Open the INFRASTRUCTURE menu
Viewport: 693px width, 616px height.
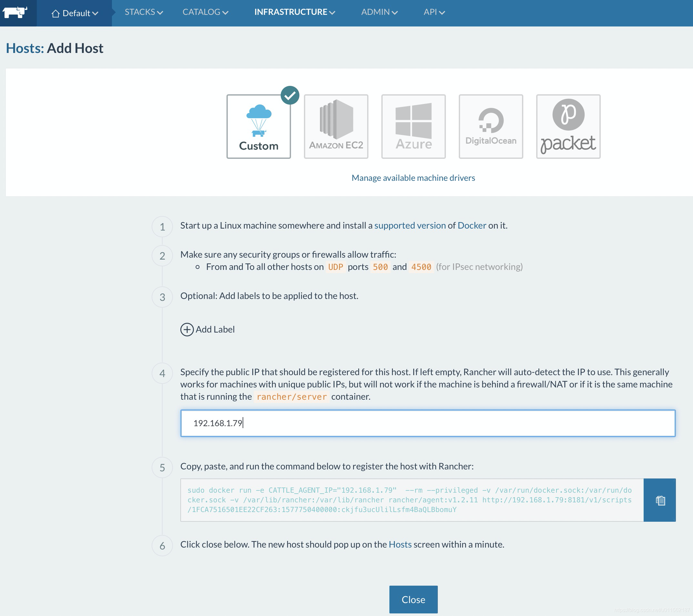[294, 12]
